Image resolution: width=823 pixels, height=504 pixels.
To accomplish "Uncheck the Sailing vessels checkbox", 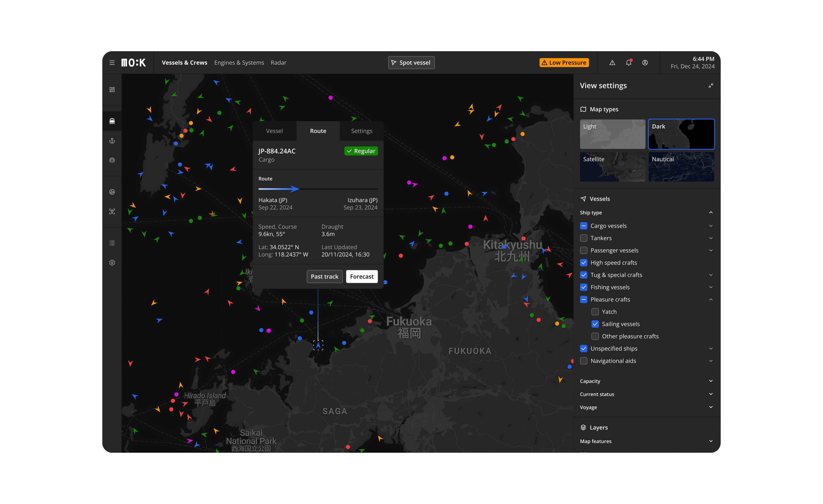I will click(595, 324).
